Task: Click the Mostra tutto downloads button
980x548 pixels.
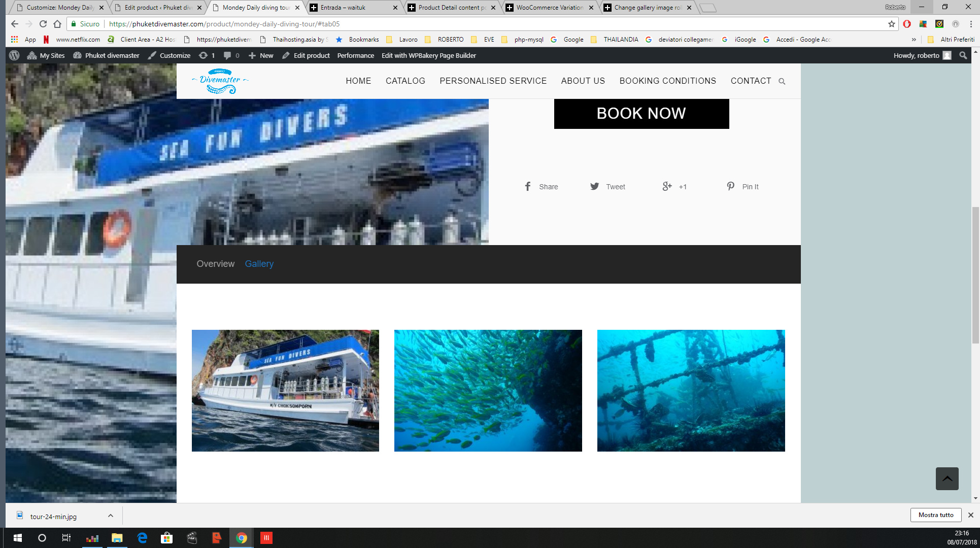Action: [936, 515]
